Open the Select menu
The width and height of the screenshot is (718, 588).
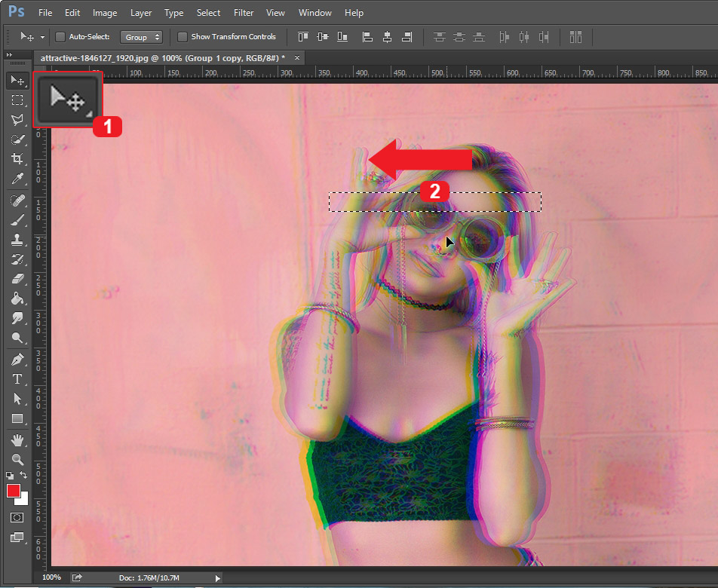pos(208,13)
